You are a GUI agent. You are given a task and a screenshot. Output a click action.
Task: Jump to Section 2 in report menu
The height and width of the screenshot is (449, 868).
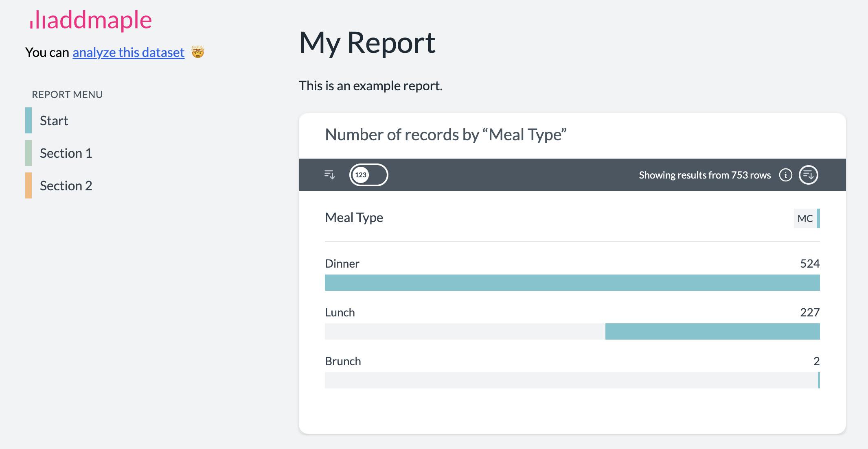pos(66,186)
